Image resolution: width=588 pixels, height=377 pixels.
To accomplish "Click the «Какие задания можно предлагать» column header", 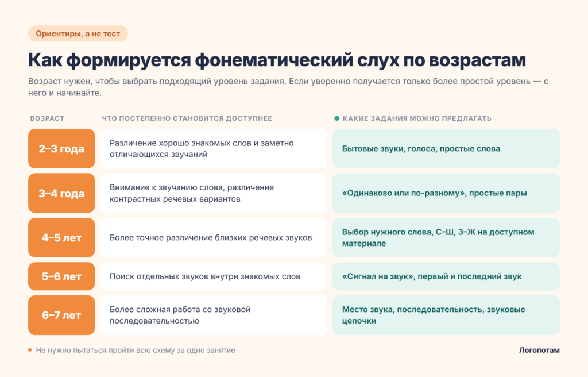I will [417, 118].
